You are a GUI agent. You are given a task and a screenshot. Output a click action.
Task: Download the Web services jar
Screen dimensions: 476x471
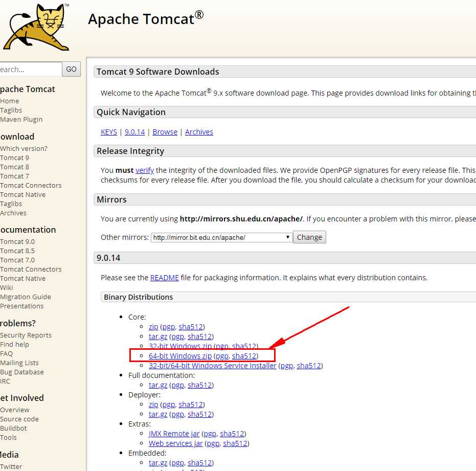coord(176,444)
